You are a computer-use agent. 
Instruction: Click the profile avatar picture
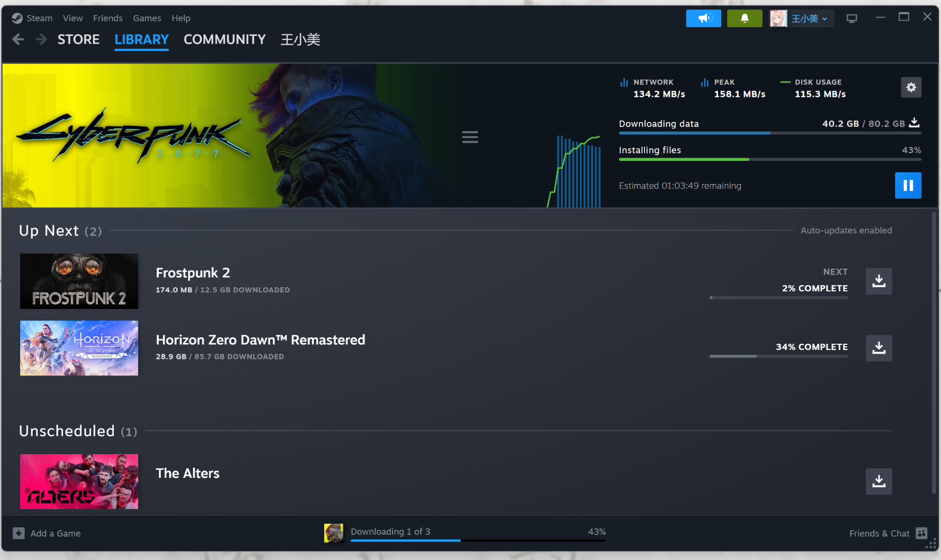point(778,19)
